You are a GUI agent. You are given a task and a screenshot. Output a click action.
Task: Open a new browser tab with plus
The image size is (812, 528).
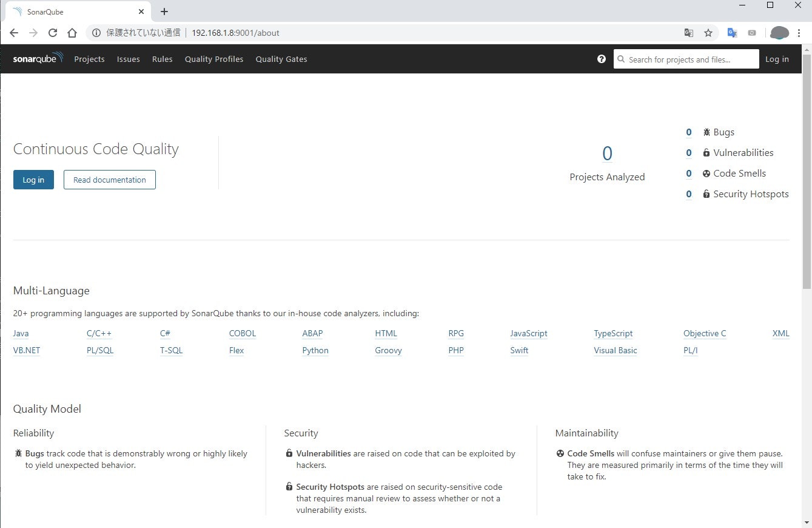(164, 12)
